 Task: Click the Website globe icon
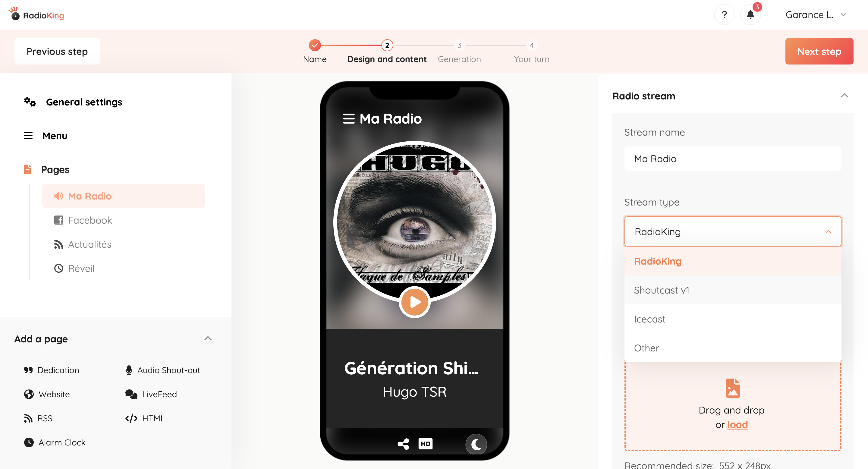(x=29, y=394)
